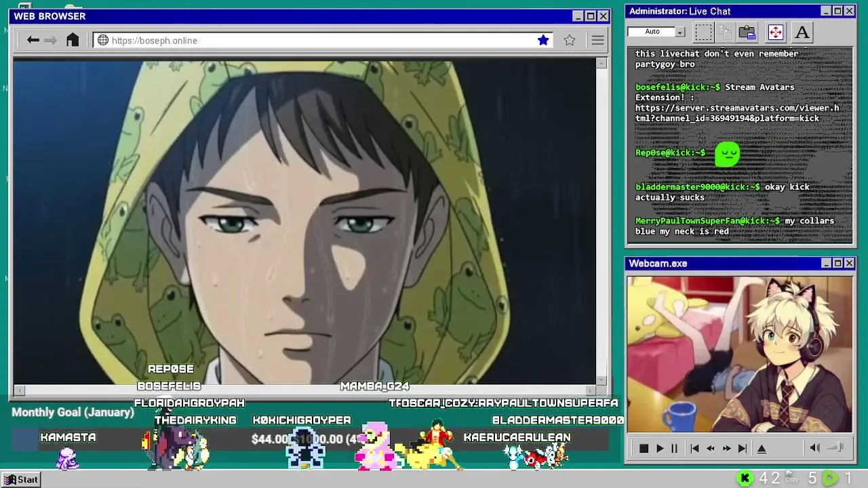868x488 pixels.
Task: Click the green smiley emote in chat
Action: click(x=728, y=154)
